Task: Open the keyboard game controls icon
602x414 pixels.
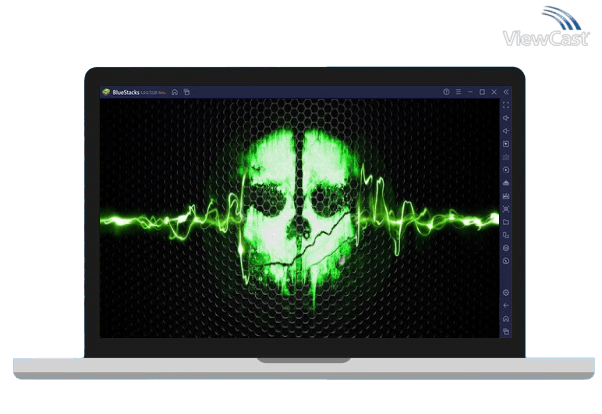Action: [506, 157]
